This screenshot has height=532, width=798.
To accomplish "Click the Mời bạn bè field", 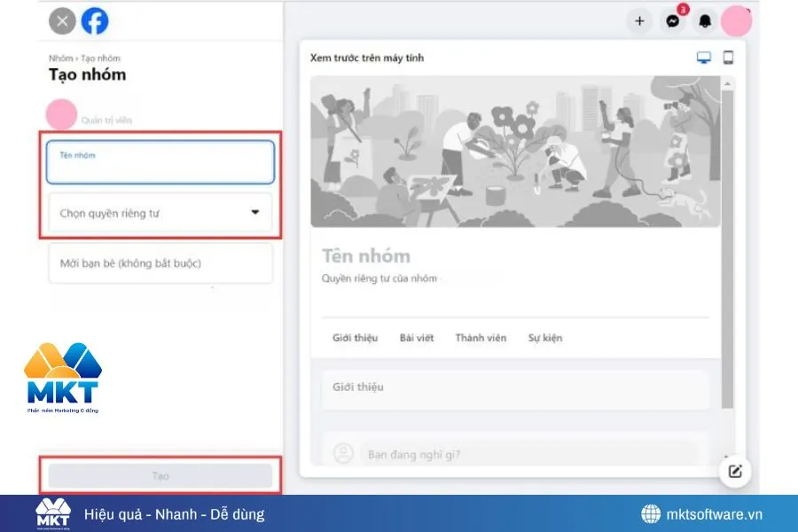I will click(160, 262).
